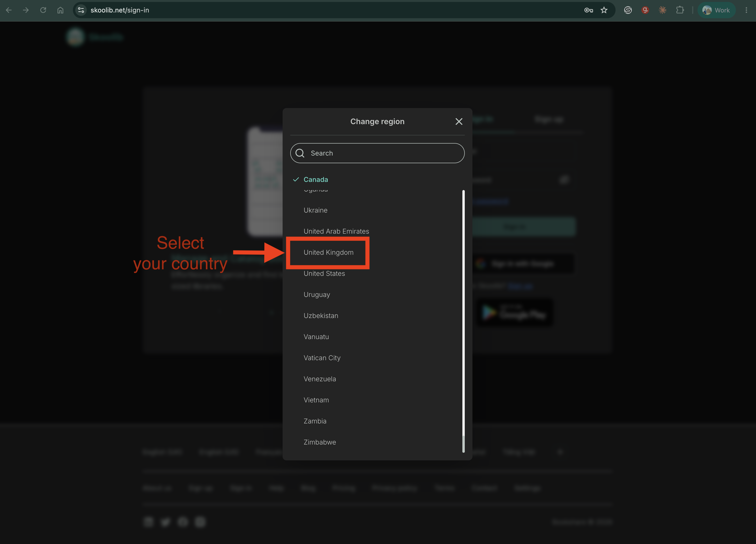The height and width of the screenshot is (544, 756).
Task: Open the red g extension icon
Action: pyautogui.click(x=645, y=10)
